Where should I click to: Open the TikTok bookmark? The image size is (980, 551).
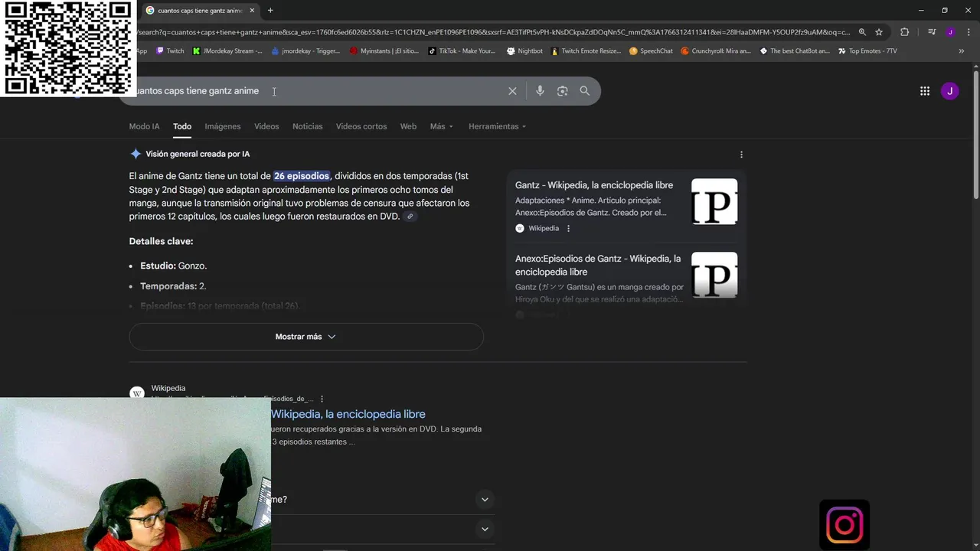point(462,51)
